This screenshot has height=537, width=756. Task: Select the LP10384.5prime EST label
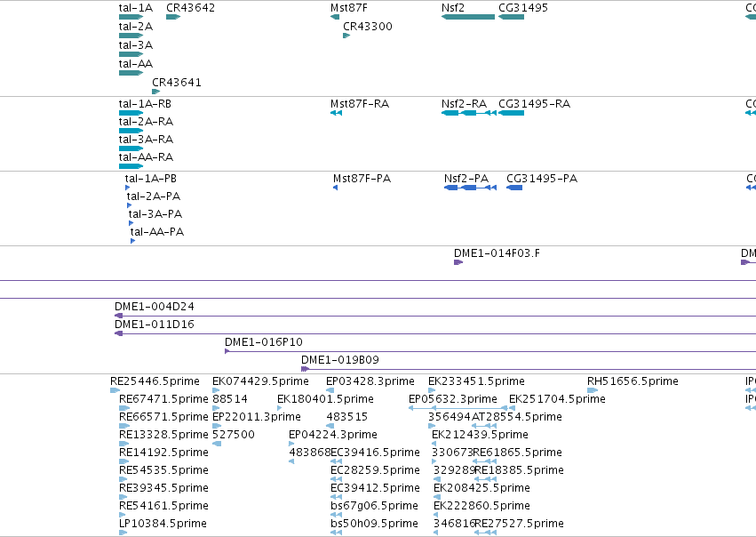(163, 525)
